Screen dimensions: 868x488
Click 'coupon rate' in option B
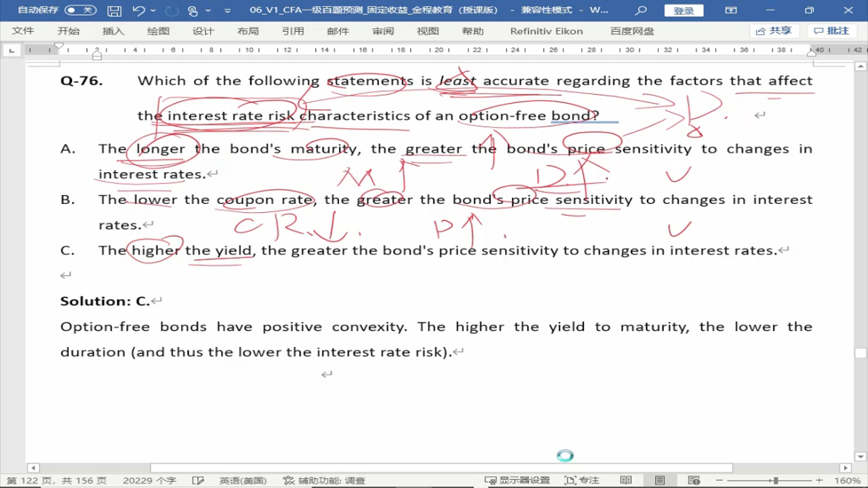click(264, 200)
